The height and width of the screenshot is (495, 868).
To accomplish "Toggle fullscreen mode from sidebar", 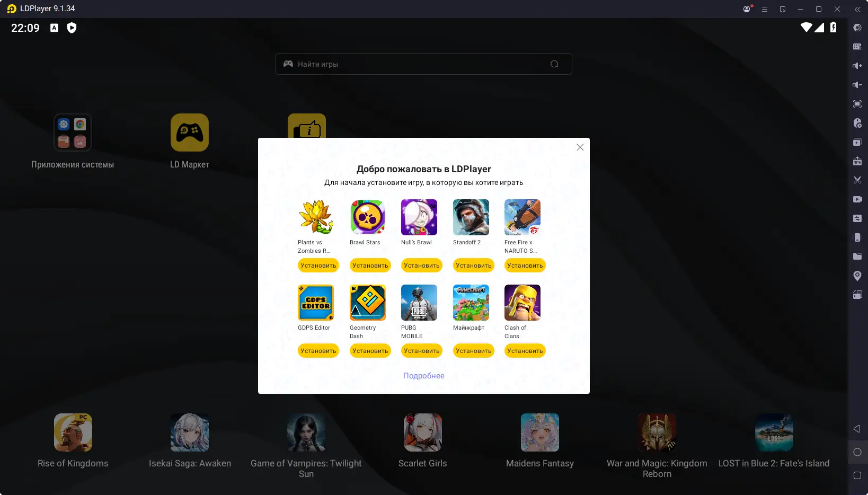I will tap(857, 104).
